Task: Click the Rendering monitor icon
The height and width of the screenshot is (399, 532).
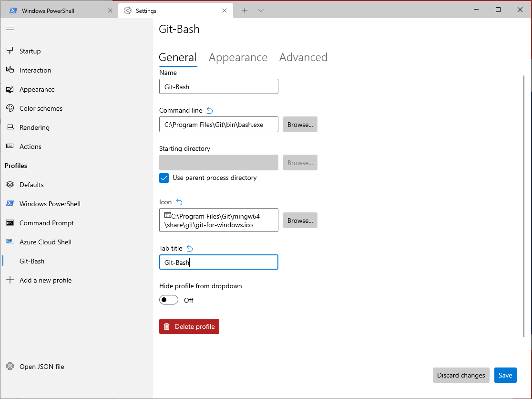Action: (10, 127)
